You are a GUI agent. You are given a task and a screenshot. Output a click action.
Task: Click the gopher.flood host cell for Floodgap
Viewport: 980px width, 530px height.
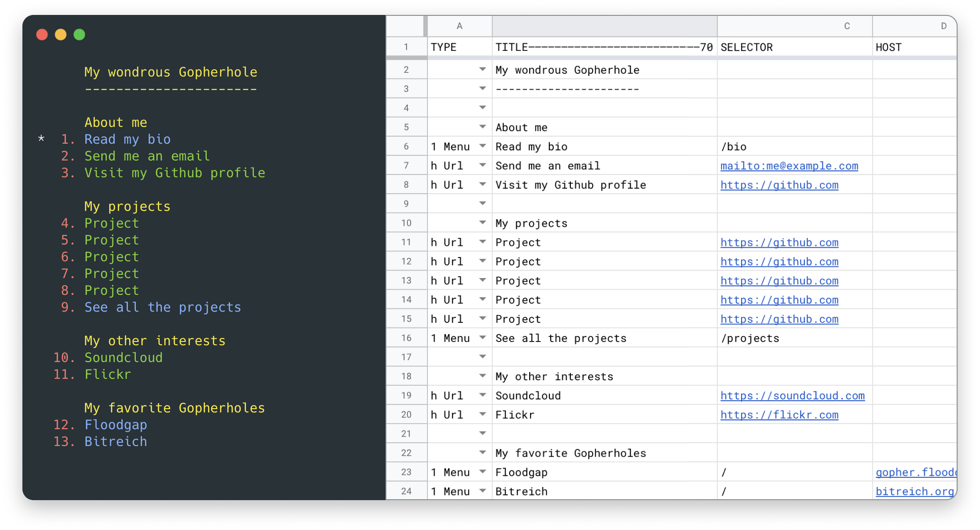(x=915, y=472)
